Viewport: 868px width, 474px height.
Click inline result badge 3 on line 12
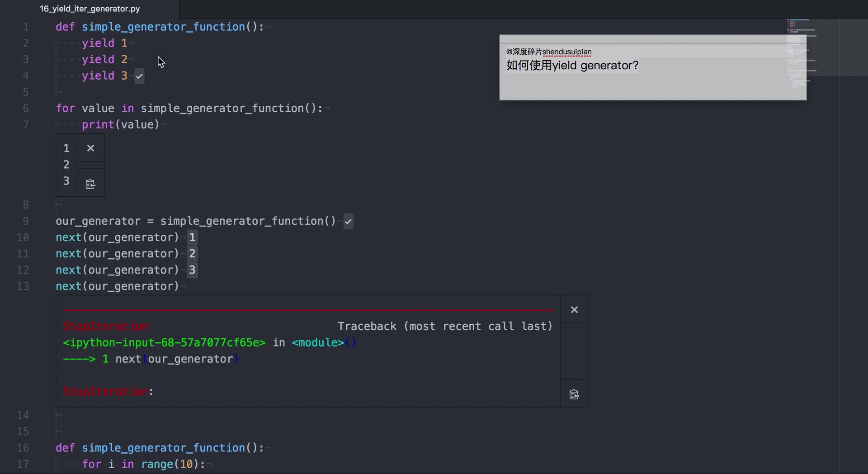pyautogui.click(x=192, y=270)
